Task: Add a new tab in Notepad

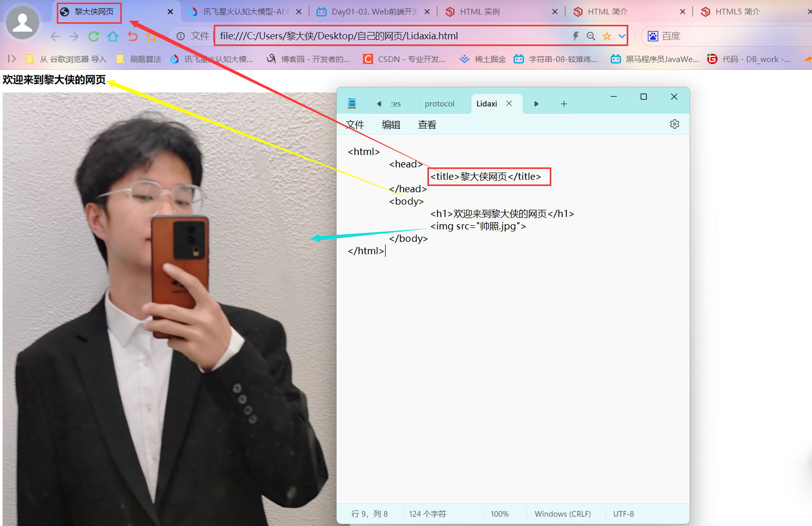Action: (564, 104)
